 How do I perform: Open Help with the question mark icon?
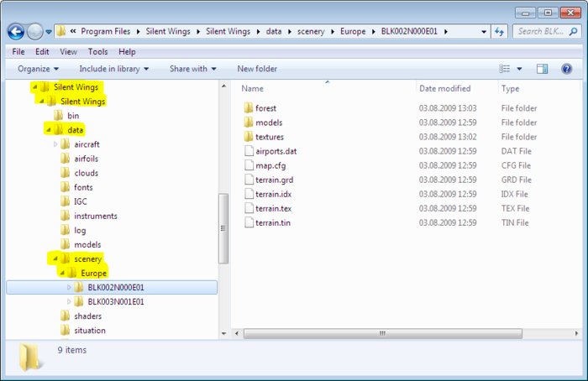pyautogui.click(x=567, y=69)
